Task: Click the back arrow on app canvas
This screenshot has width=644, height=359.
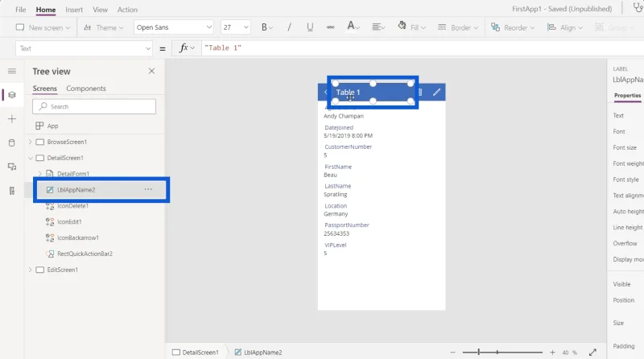Action: [x=325, y=92]
